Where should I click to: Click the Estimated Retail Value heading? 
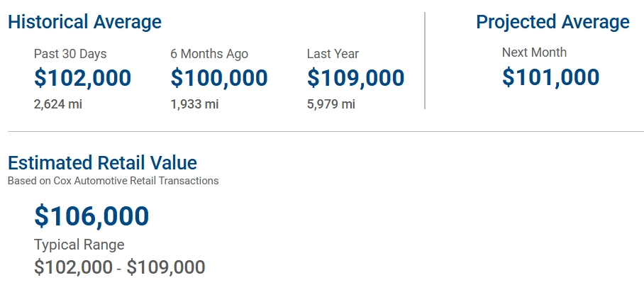point(102,162)
